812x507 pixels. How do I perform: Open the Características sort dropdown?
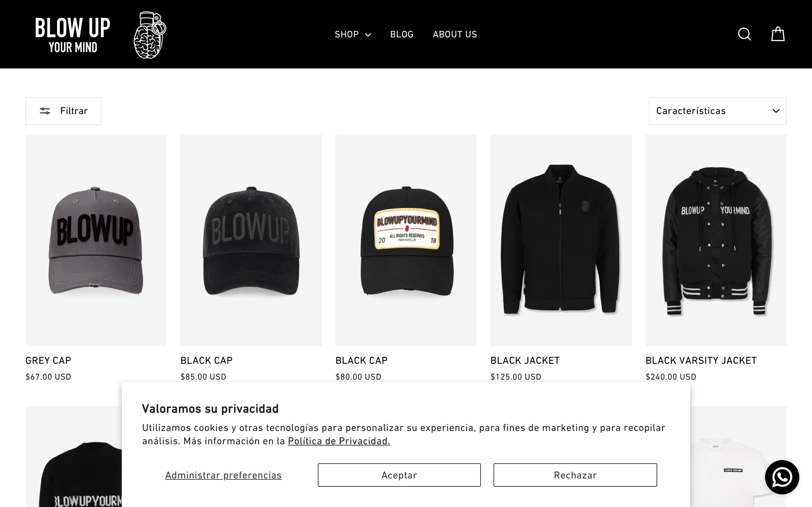[717, 111]
